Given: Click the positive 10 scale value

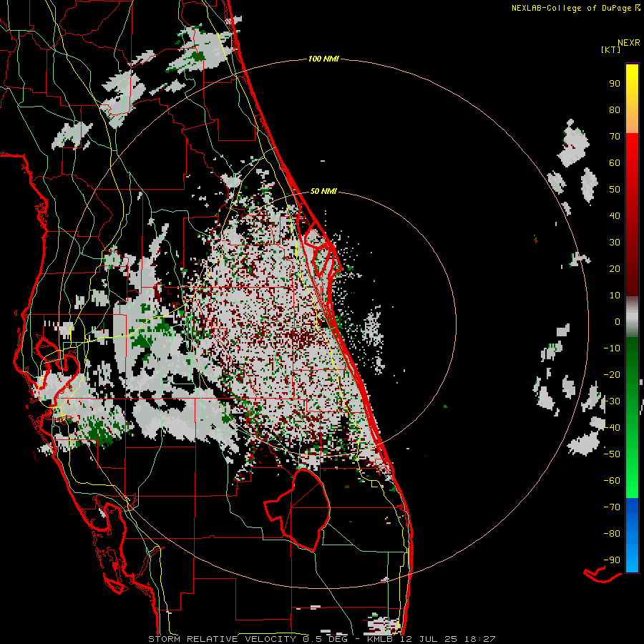Looking at the screenshot, I should 615,296.
